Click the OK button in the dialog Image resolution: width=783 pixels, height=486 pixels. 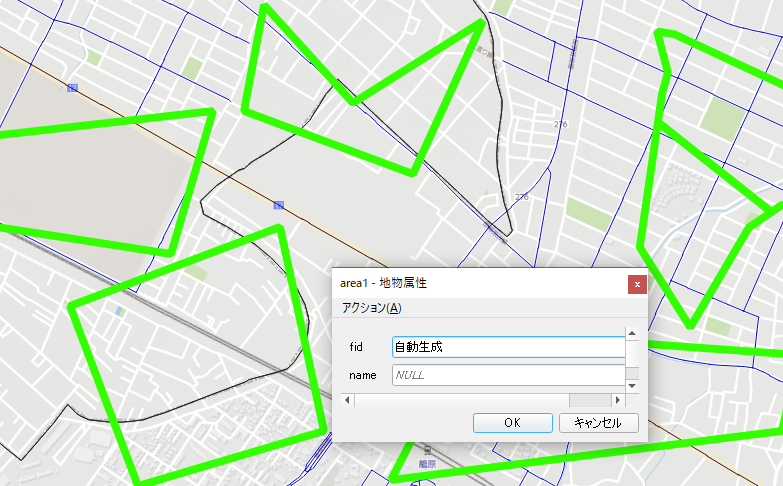tap(512, 422)
